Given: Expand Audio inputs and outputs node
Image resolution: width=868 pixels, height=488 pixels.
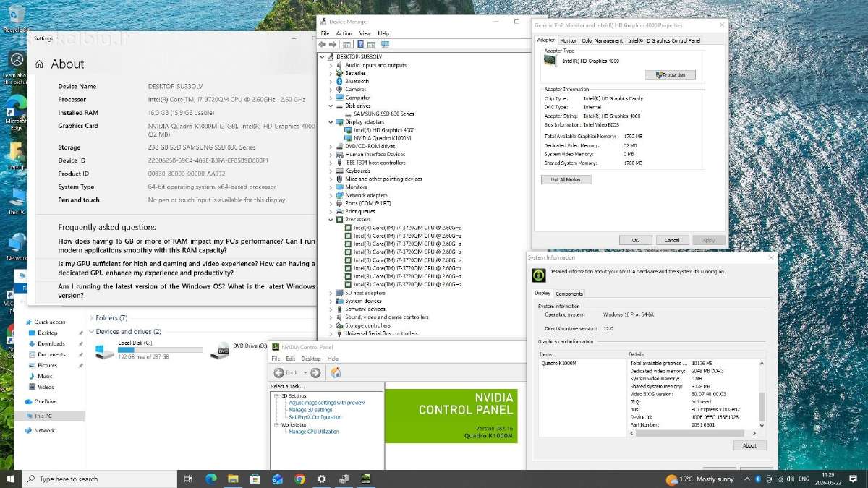Looking at the screenshot, I should tap(331, 65).
